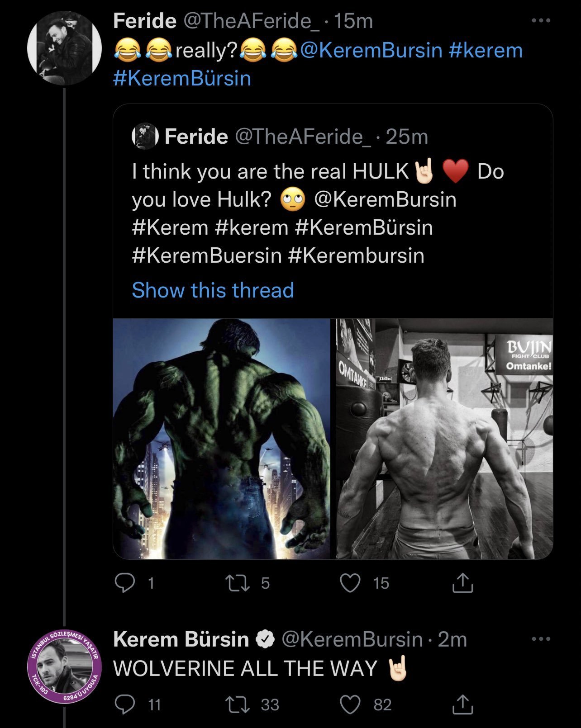The width and height of the screenshot is (581, 728).
Task: Like Feride's tweet with 15 likes
Action: (349, 583)
